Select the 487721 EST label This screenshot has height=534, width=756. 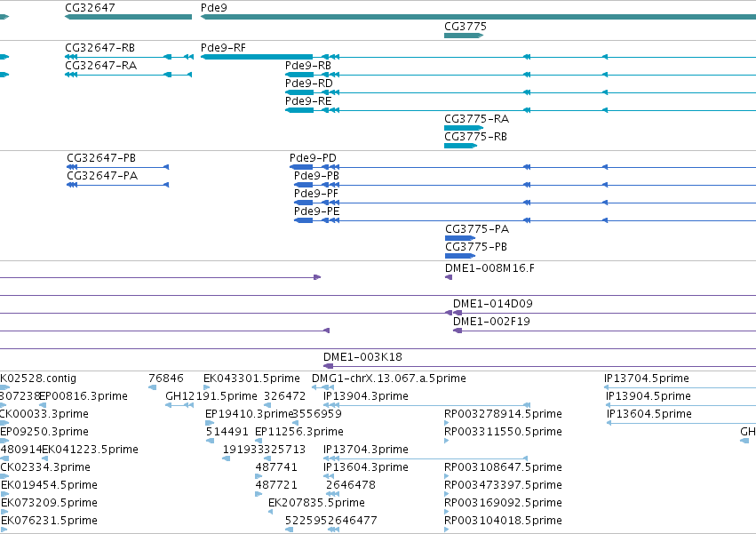coord(276,485)
